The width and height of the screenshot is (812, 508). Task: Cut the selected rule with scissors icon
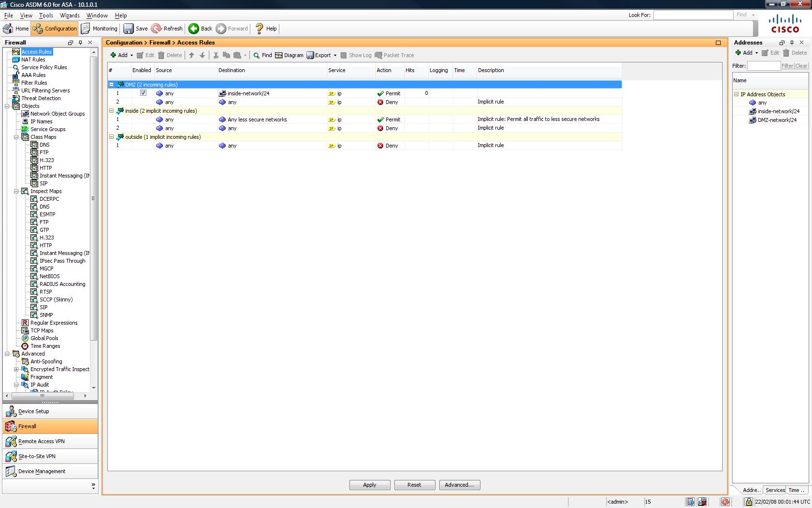[x=216, y=55]
